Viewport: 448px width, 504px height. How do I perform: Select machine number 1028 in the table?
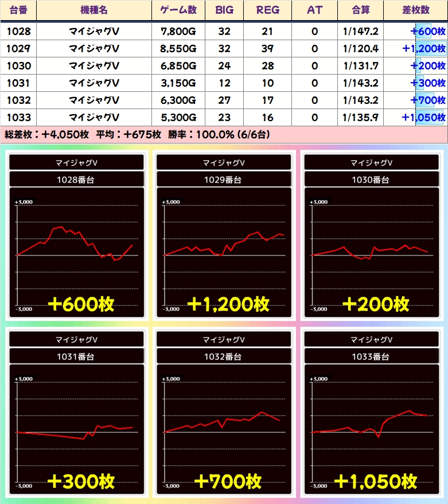pos(18,32)
